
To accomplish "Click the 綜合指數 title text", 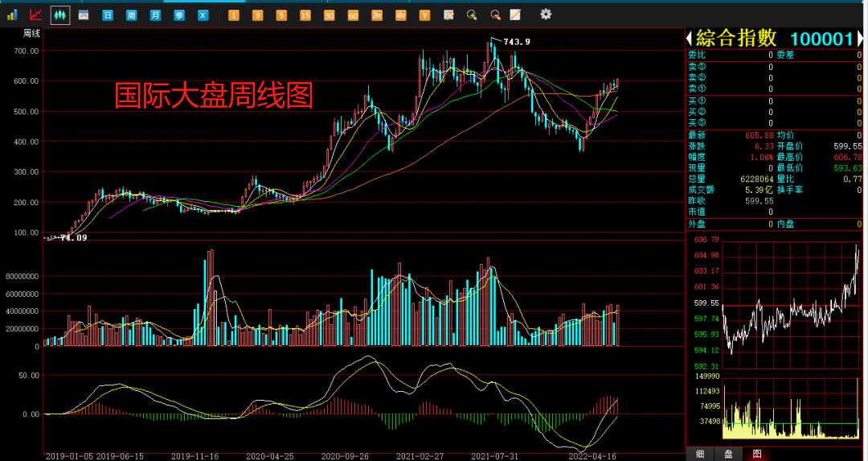I will (736, 39).
